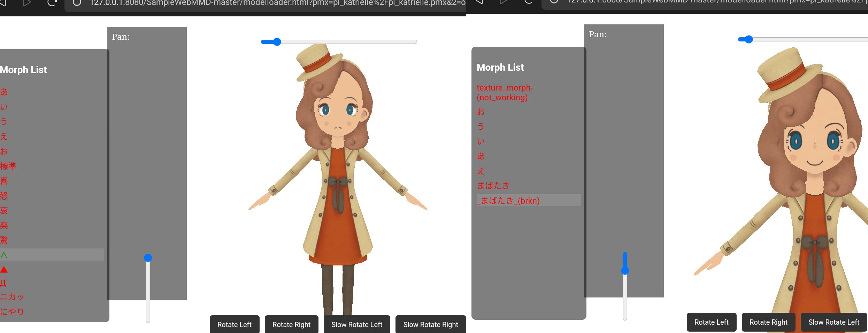Click Rotate Left in the right window

pyautogui.click(x=711, y=322)
